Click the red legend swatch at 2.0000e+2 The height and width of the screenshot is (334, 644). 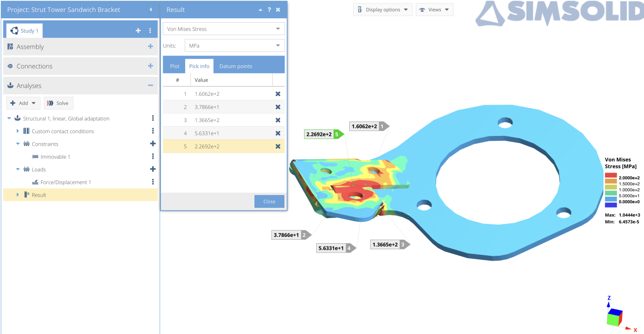coord(610,175)
